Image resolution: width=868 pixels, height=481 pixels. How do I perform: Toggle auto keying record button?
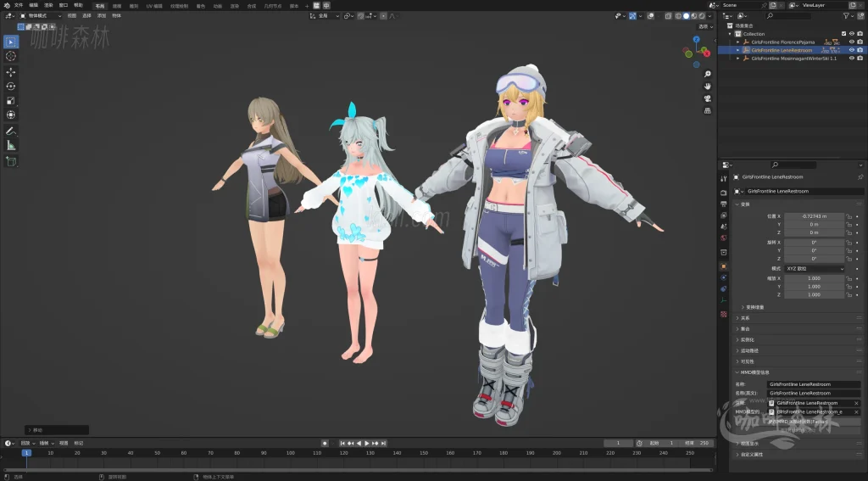(325, 444)
